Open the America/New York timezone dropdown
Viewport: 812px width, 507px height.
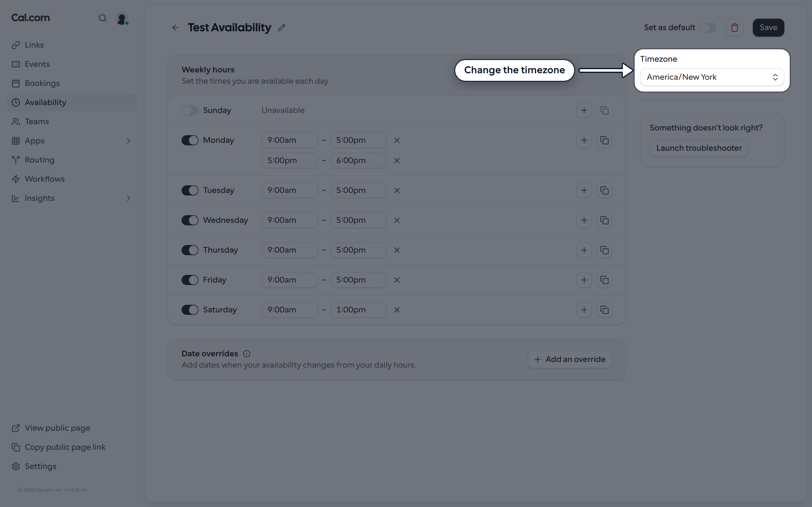click(712, 77)
